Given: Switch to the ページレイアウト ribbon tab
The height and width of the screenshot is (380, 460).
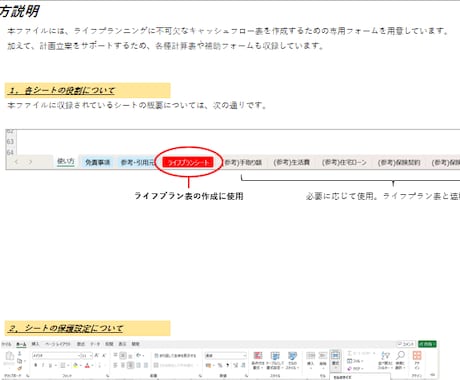Looking at the screenshot, I should point(58,344).
